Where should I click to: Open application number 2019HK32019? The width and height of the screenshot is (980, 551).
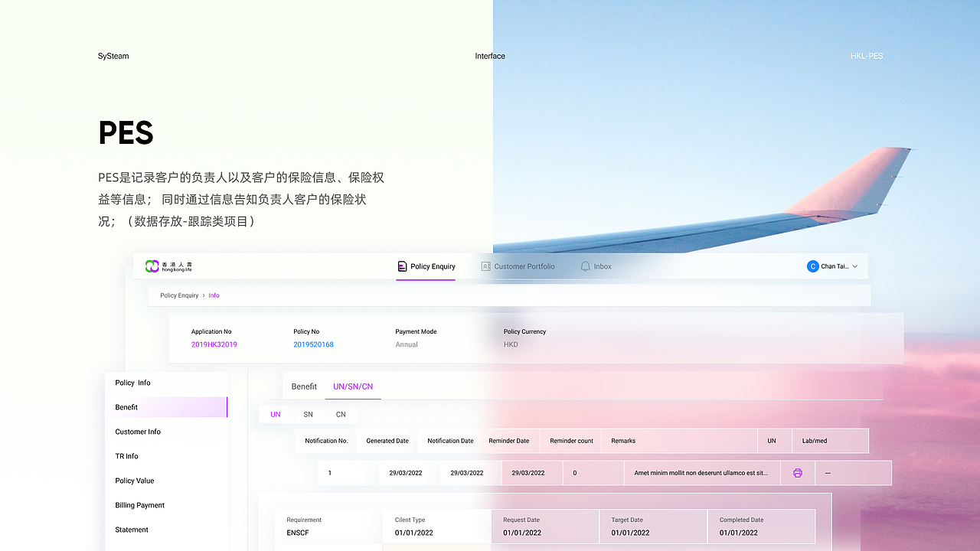pos(214,344)
